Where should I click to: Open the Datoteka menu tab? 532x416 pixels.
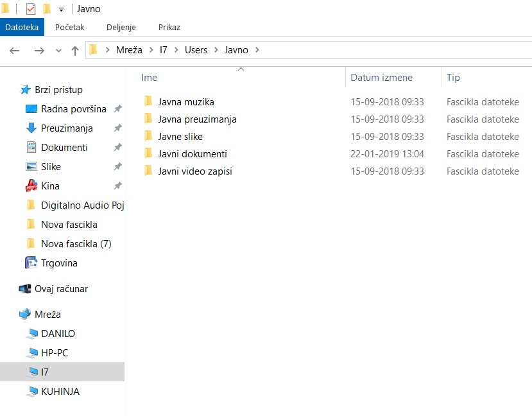coord(22,28)
